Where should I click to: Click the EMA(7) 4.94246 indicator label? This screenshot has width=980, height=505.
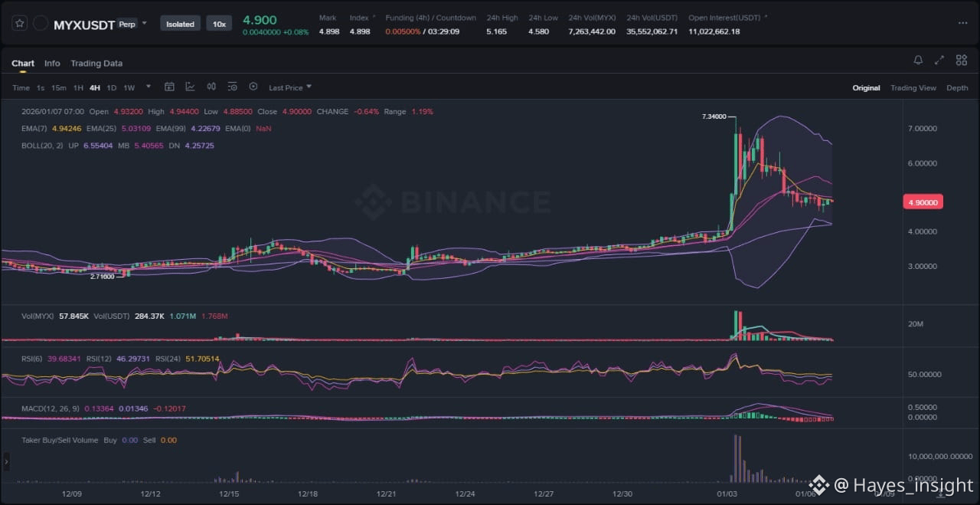[x=52, y=129]
